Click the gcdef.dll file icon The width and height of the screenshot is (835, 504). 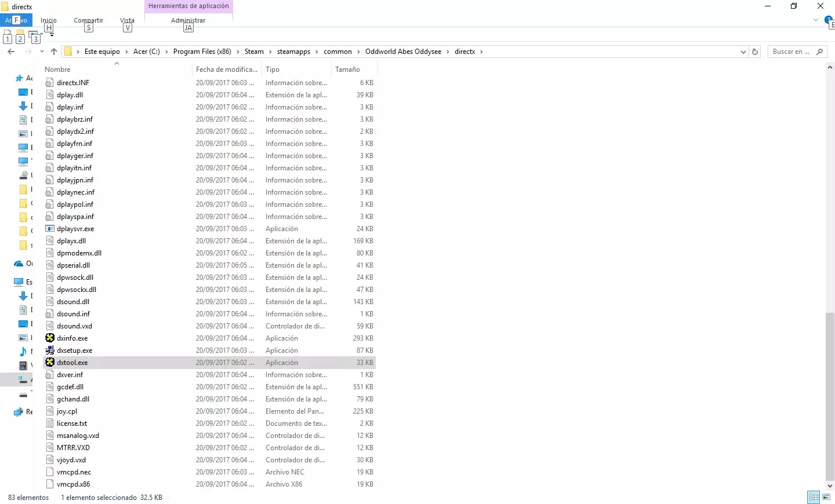tap(50, 387)
